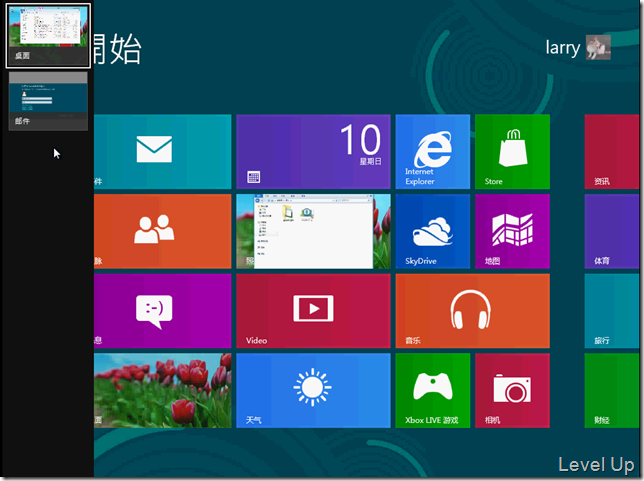Open the News (资讯) tile

612,152
